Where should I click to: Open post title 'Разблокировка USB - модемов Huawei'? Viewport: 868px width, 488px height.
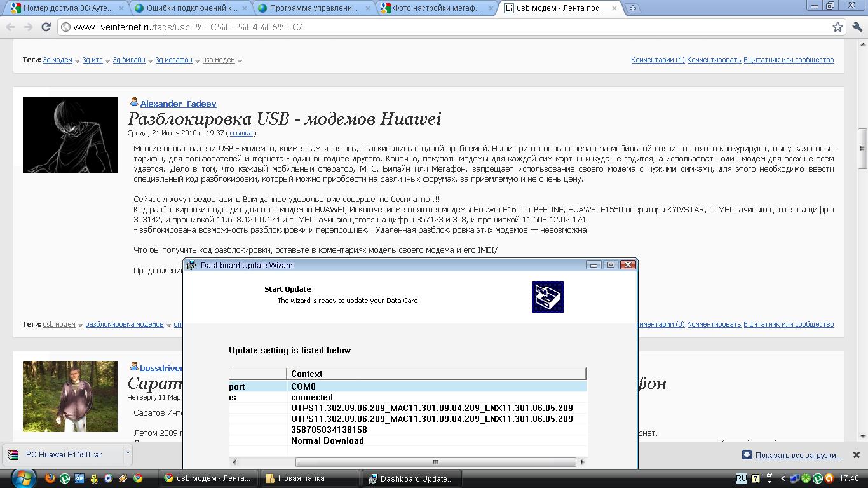click(285, 119)
